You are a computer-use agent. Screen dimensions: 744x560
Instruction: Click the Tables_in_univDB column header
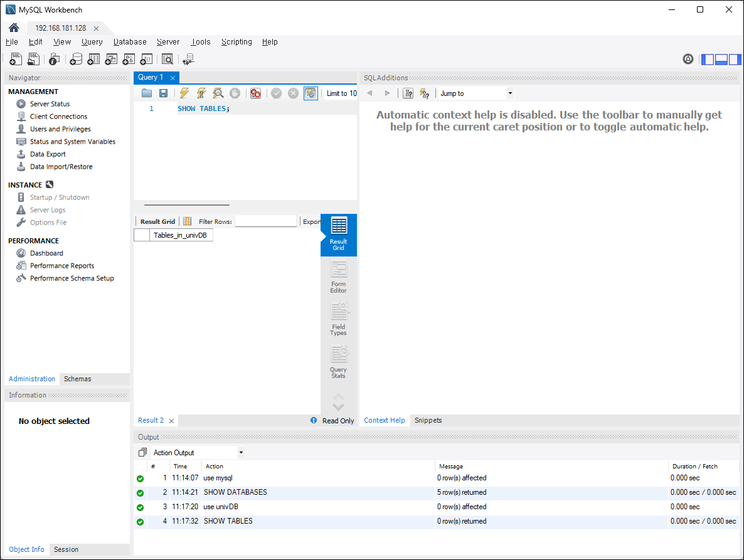point(180,235)
